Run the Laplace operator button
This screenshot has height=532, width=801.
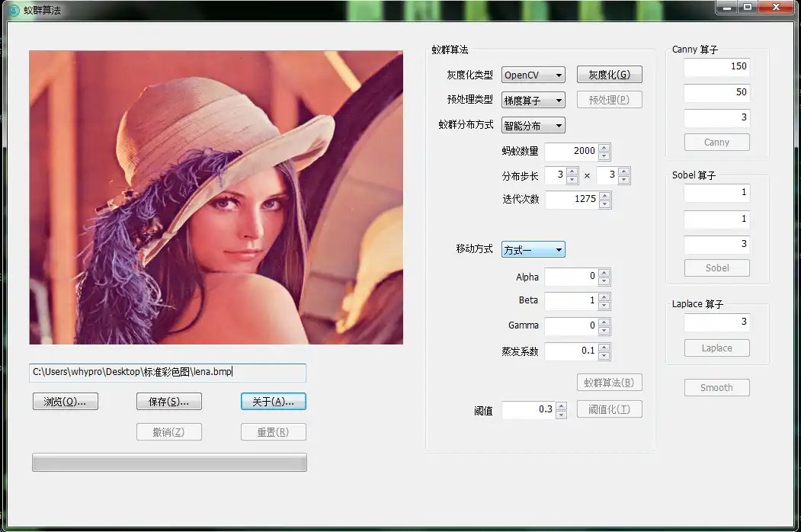pyautogui.click(x=716, y=348)
